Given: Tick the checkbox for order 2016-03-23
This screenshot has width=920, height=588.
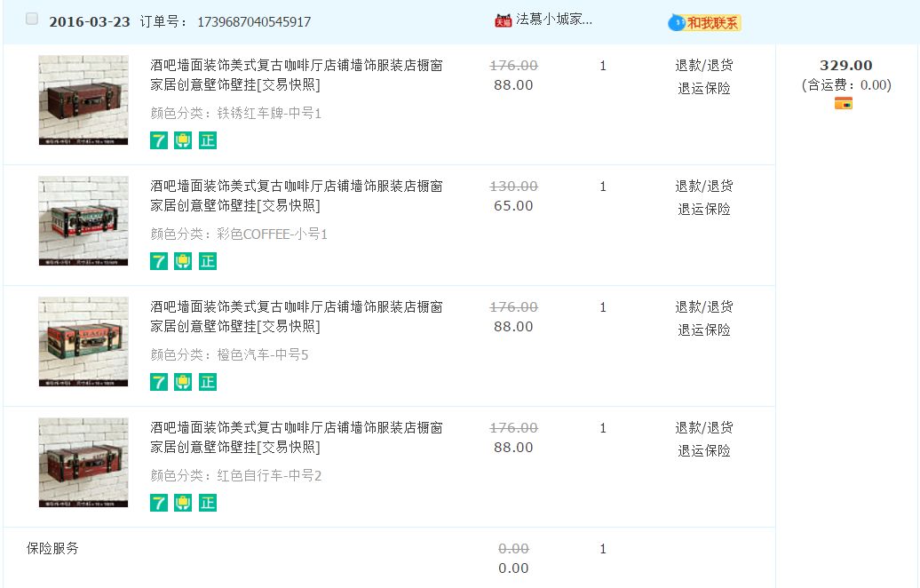Looking at the screenshot, I should [32, 20].
